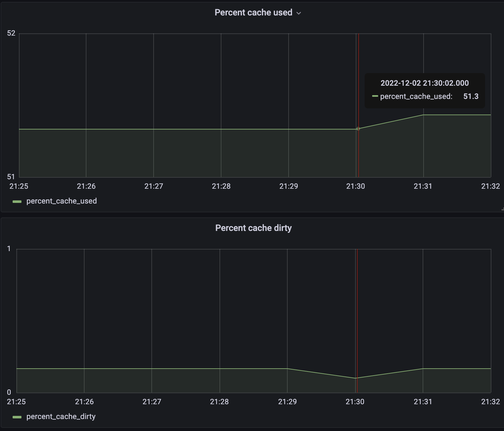504x431 pixels.
Task: Toggle percent_cache_used series in legend
Action: click(x=62, y=201)
